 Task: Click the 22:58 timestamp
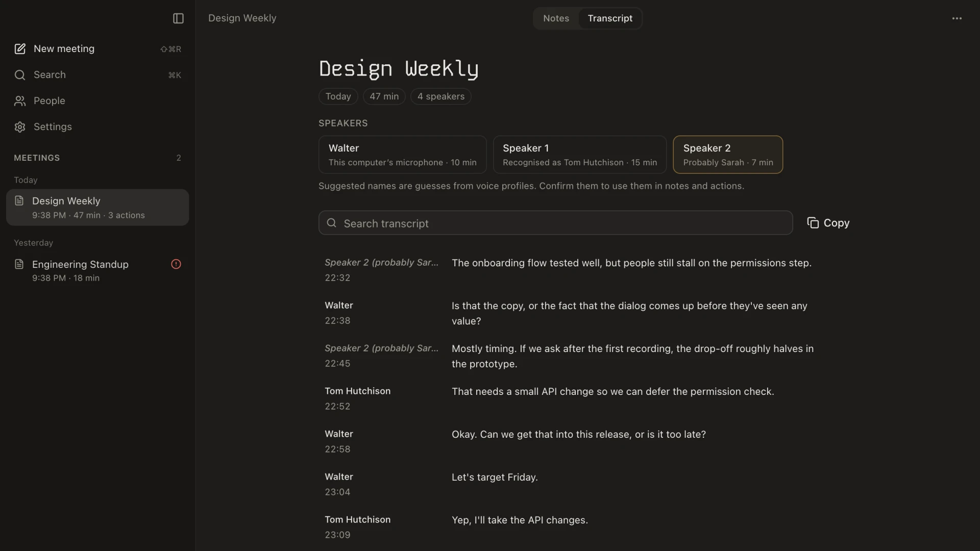(337, 449)
